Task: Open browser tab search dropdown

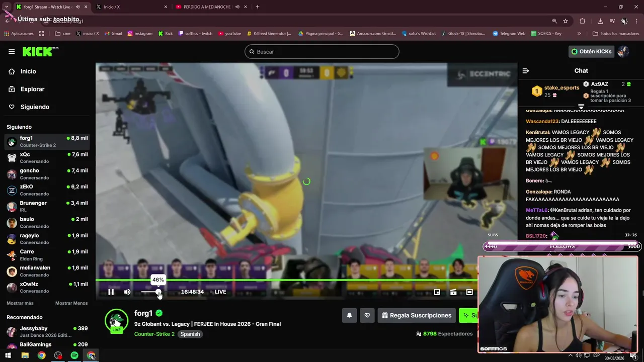Action: pos(6,7)
